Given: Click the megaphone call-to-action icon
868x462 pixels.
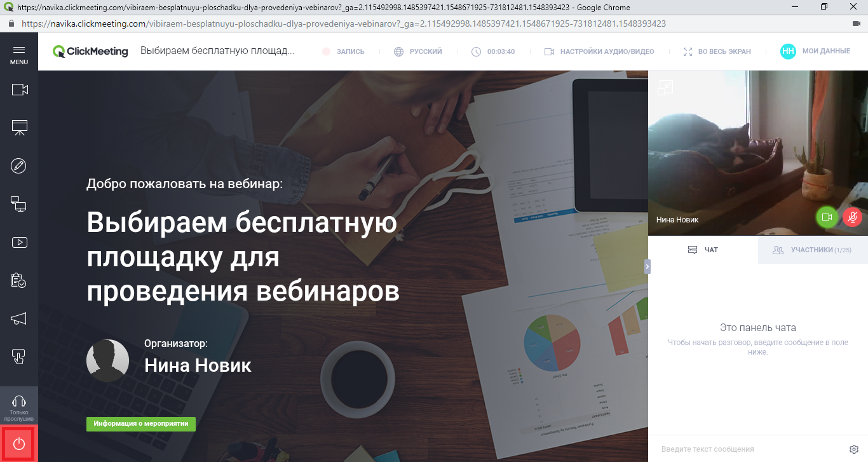Looking at the screenshot, I should click(19, 318).
